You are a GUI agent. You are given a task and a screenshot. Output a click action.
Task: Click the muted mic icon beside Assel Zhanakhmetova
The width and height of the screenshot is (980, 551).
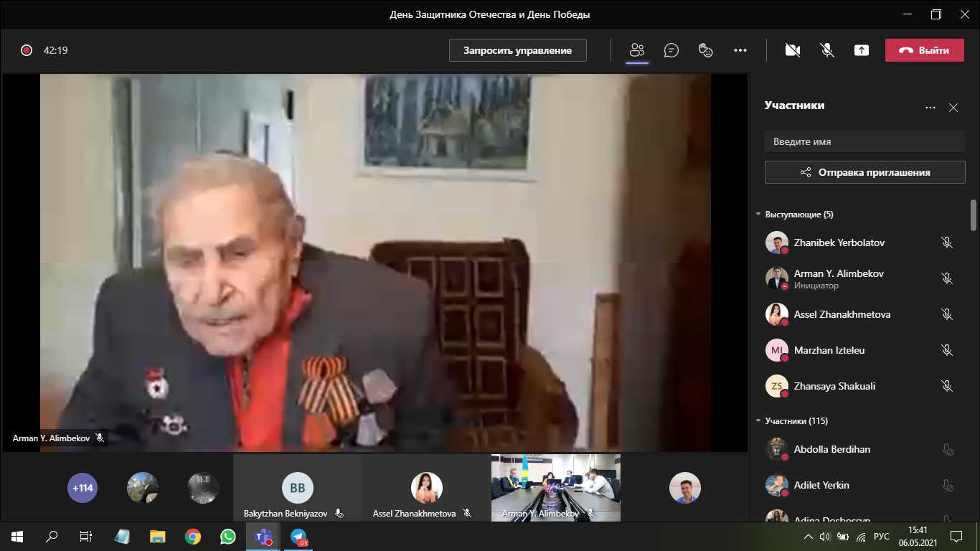click(x=947, y=314)
